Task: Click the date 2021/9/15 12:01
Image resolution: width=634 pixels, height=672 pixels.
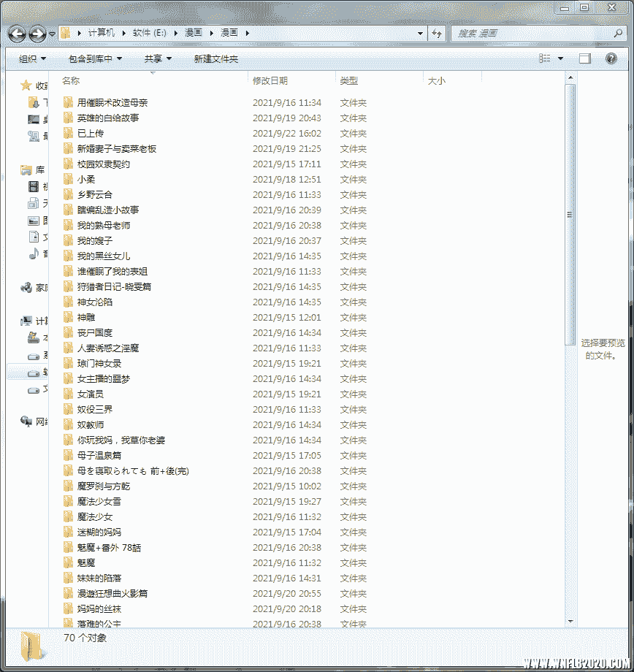Action: coord(287,317)
